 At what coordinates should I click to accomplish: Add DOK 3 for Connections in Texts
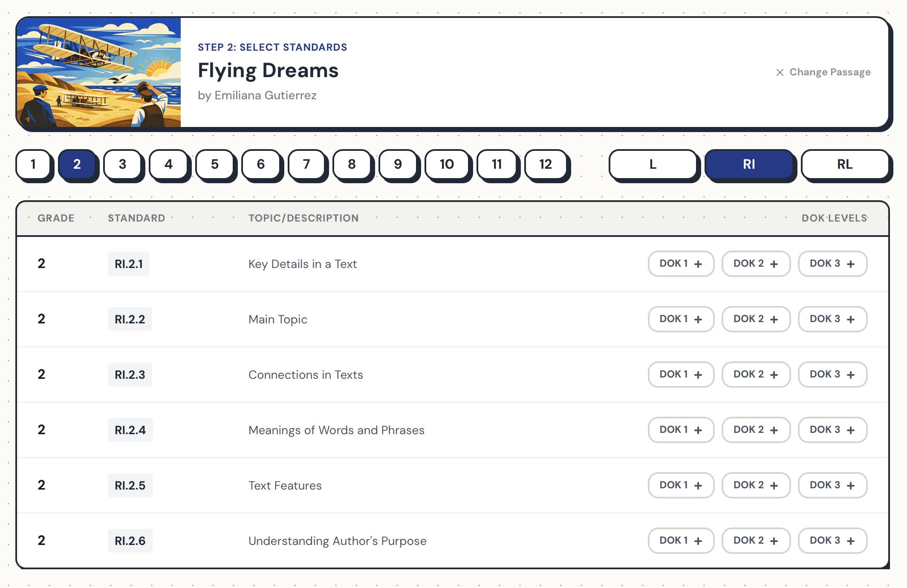click(x=832, y=374)
